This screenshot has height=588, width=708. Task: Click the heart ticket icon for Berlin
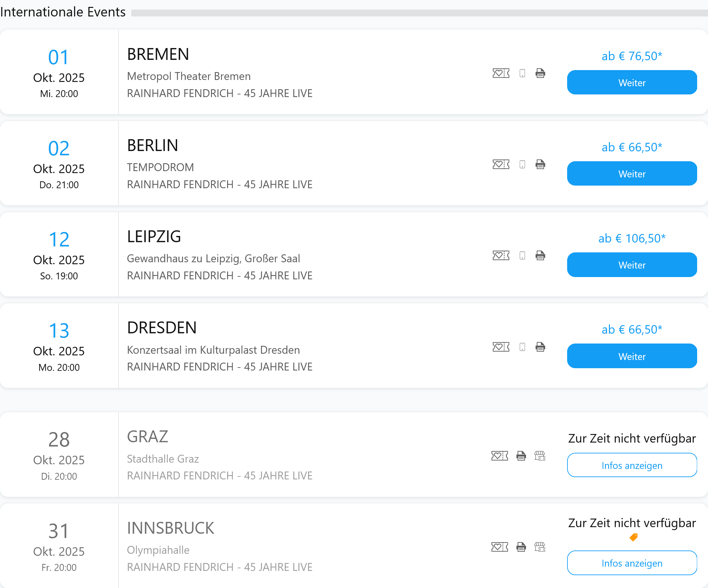click(501, 165)
